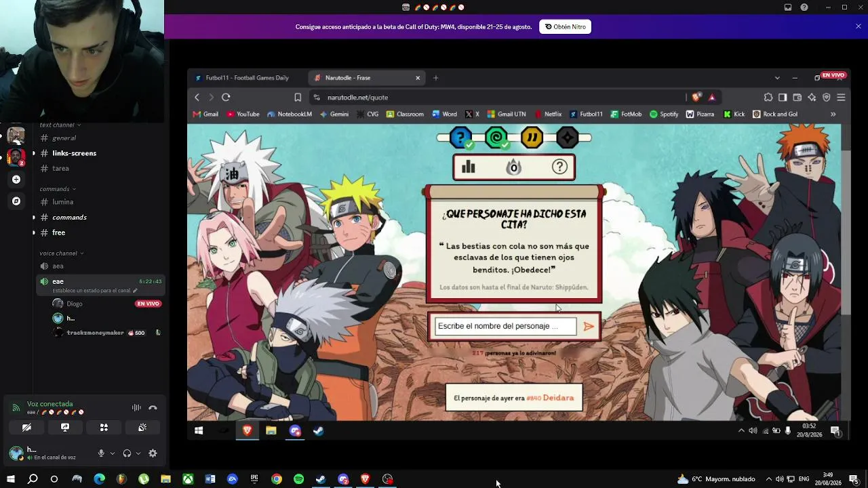
Task: Submit the guess with the arrow button
Action: click(x=589, y=326)
